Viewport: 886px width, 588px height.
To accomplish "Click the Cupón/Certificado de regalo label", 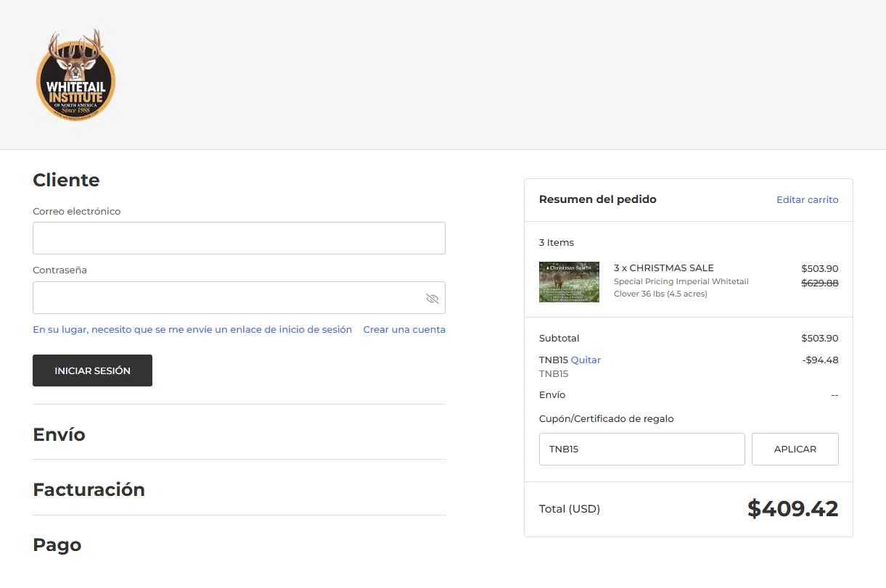I will [606, 418].
